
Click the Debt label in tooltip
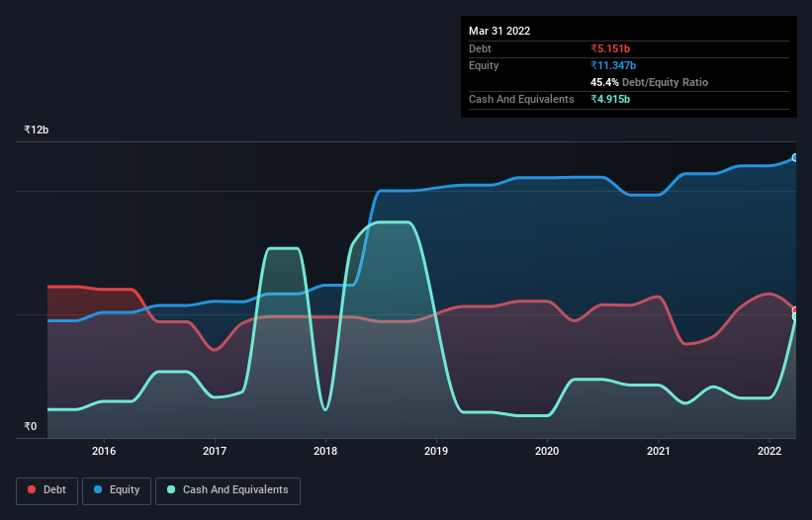480,48
